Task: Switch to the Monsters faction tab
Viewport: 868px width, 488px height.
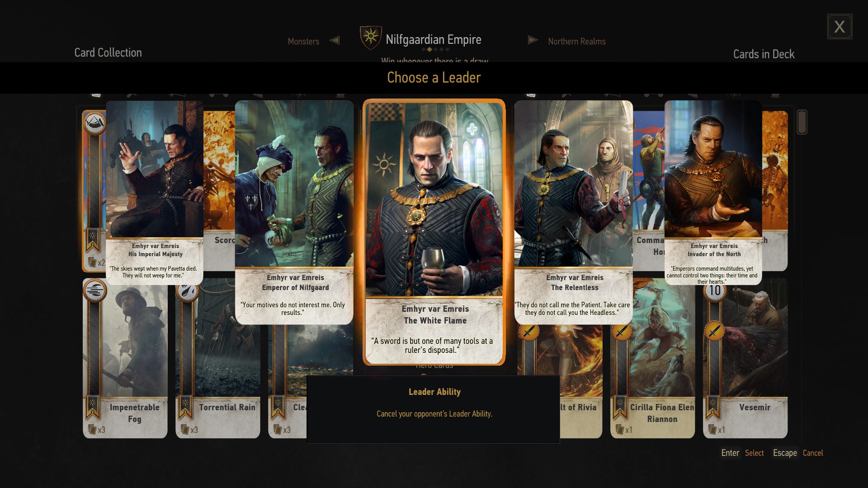Action: tap(303, 41)
